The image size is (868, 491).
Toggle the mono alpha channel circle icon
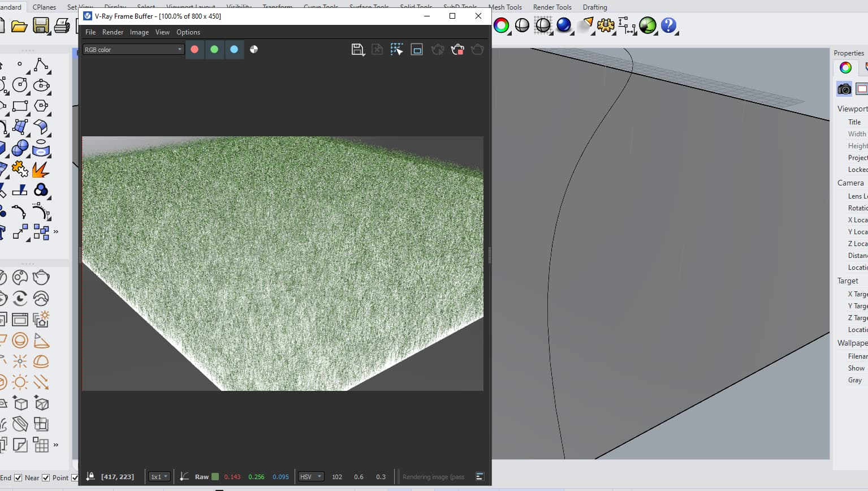(x=254, y=49)
